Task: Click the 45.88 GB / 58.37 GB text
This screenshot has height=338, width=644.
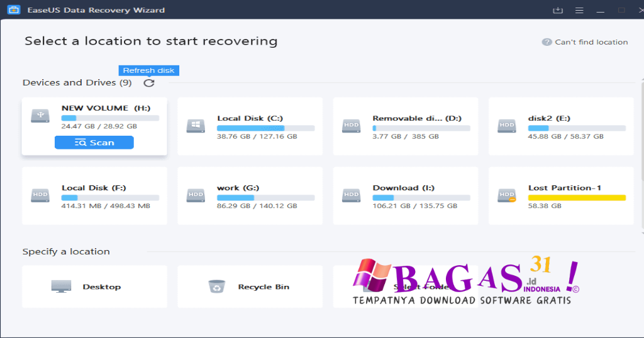Action: tap(565, 136)
